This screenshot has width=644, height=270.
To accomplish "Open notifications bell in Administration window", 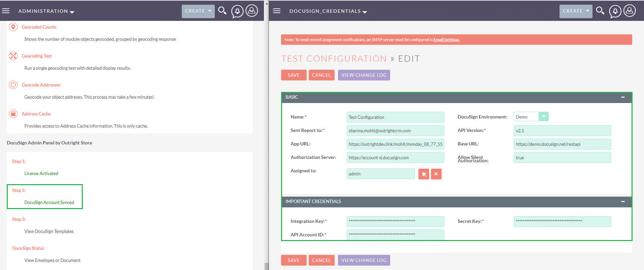I will (237, 11).
